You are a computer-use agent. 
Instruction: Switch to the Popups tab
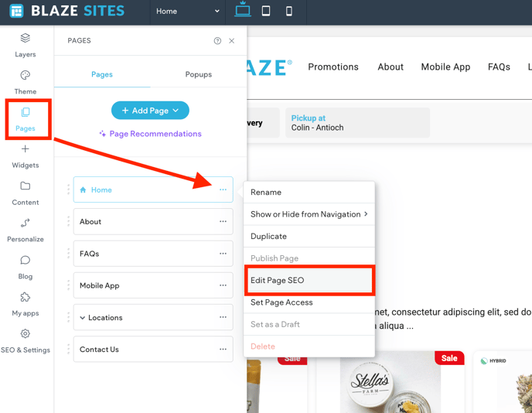(199, 74)
